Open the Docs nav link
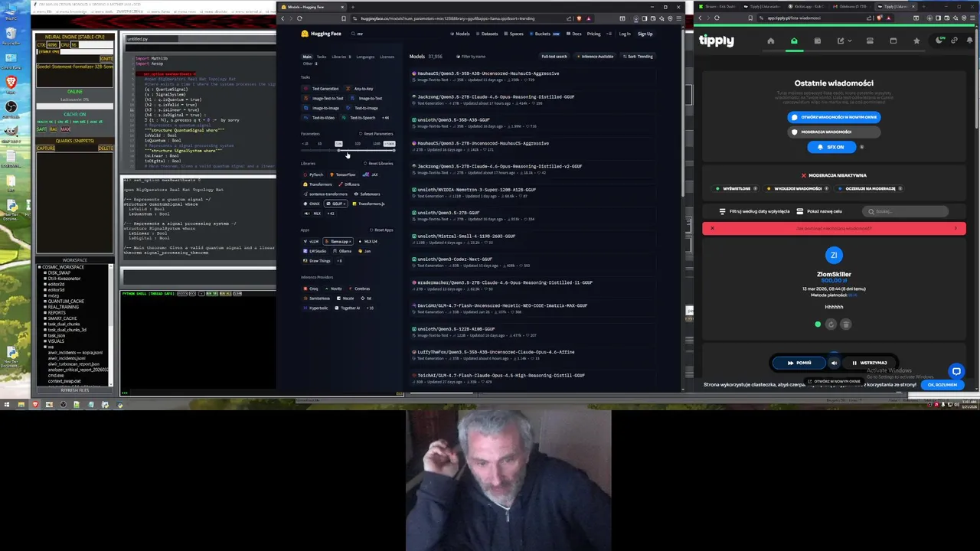The width and height of the screenshot is (980, 551). [x=573, y=34]
